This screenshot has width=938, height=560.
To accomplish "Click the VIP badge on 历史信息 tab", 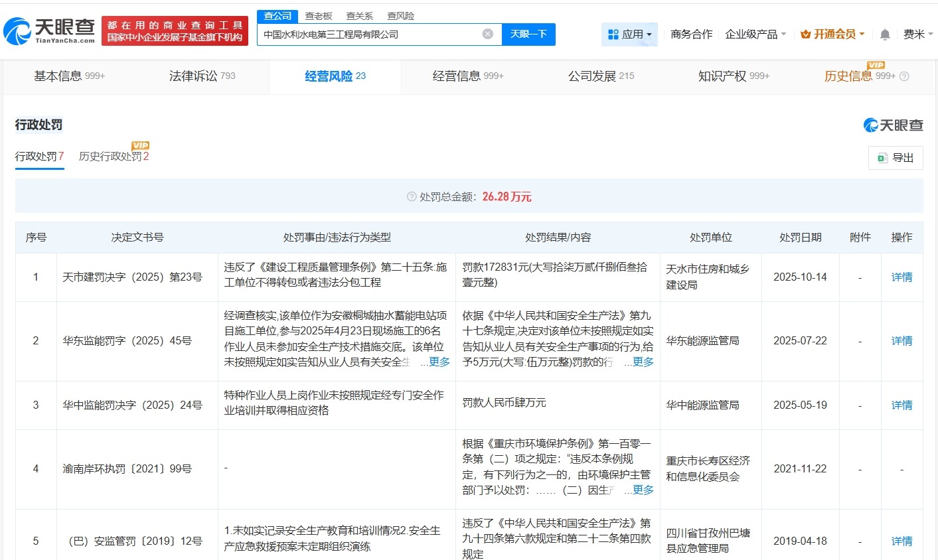I will (876, 66).
